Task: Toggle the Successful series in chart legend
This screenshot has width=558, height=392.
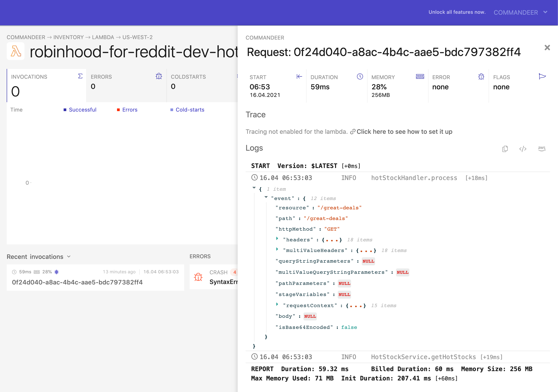Action: pyautogui.click(x=80, y=110)
